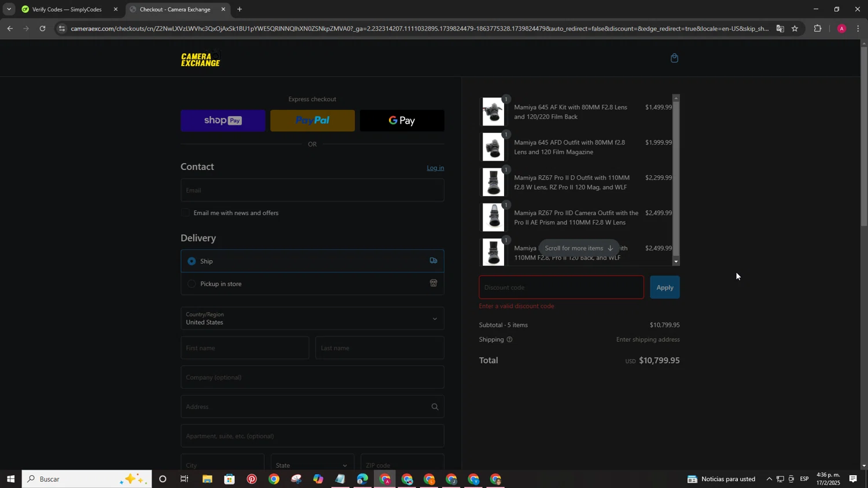
Task: Open Task View in taskbar
Action: [x=185, y=479]
